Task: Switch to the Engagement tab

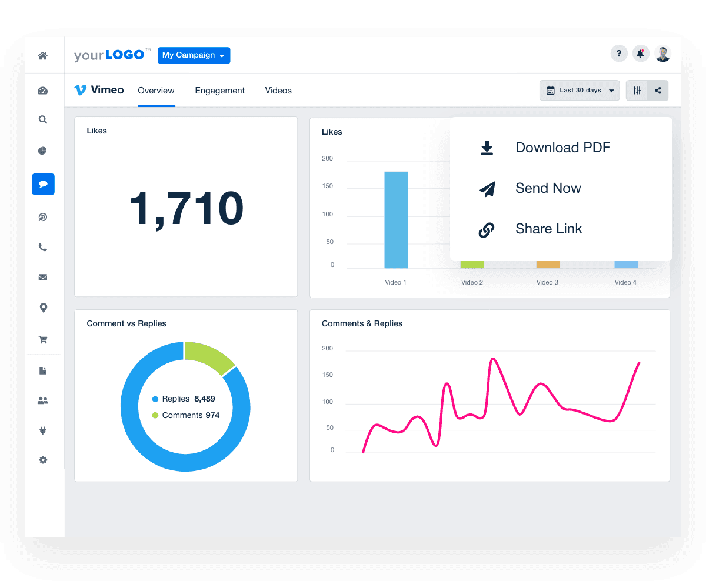Action: tap(219, 91)
